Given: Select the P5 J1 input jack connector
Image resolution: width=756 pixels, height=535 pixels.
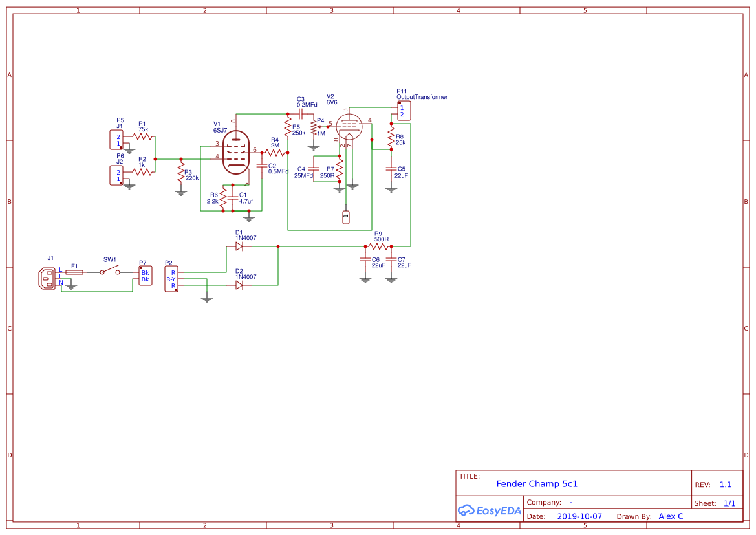Looking at the screenshot, I should click(x=116, y=140).
